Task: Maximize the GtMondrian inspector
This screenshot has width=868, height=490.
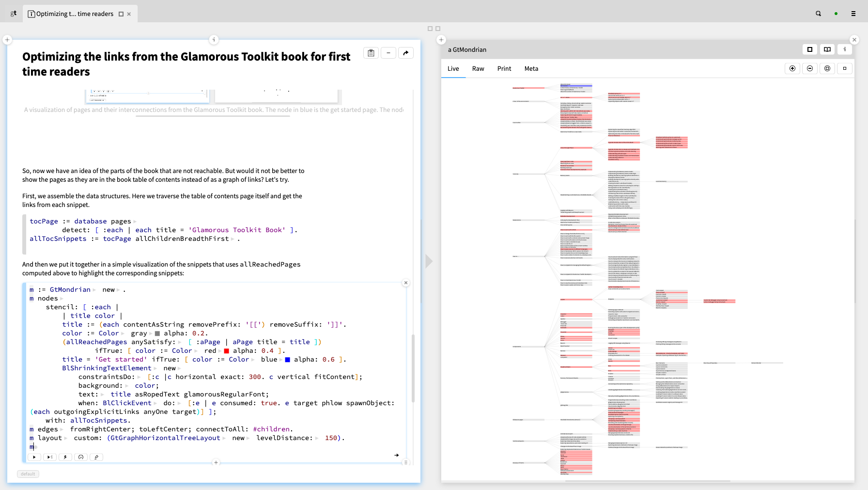Action: coord(810,49)
